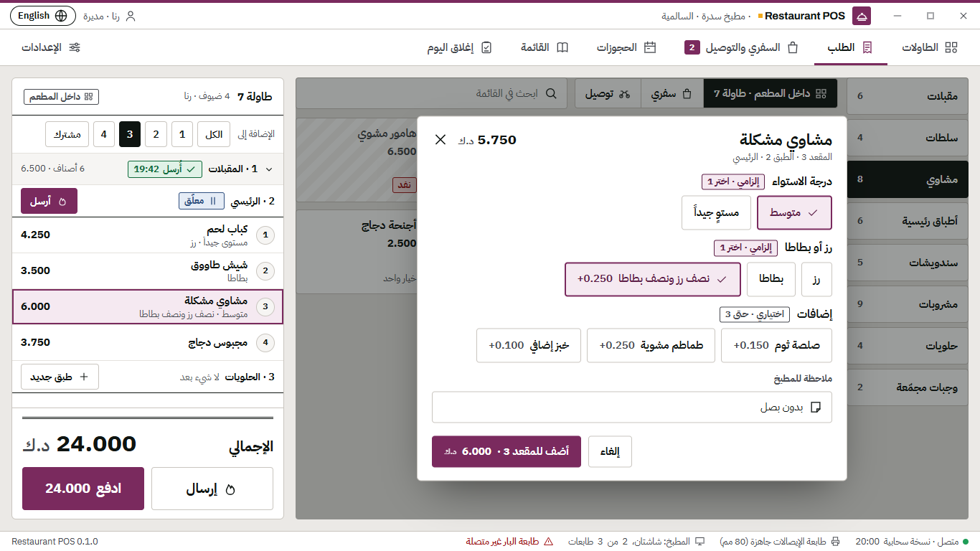Choose بطاطا as the side
Viewport: 980px width, 551px height.
click(x=771, y=279)
